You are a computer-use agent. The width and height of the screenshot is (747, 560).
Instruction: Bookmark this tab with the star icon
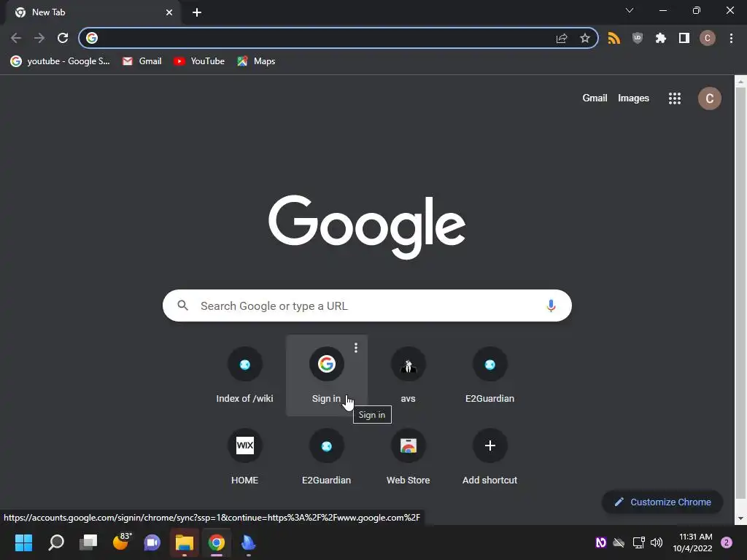585,38
